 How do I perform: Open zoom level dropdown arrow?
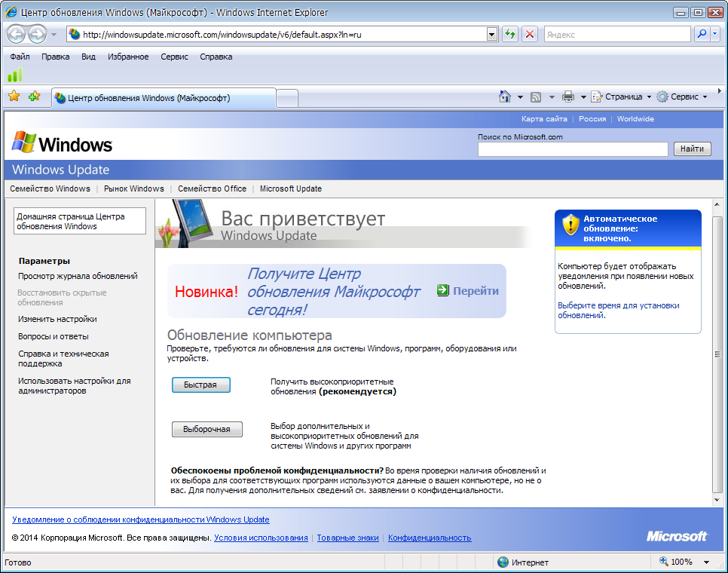(x=706, y=562)
